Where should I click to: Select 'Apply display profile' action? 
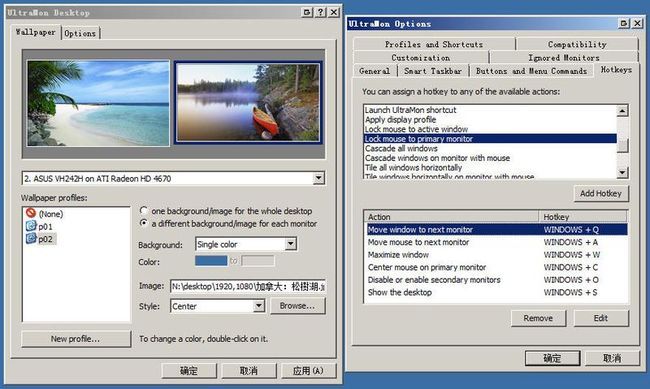click(x=490, y=119)
